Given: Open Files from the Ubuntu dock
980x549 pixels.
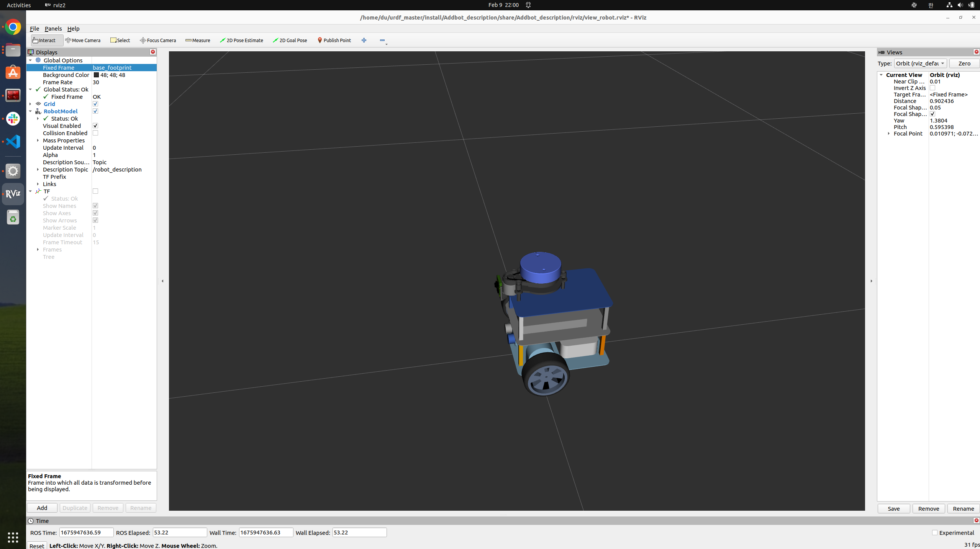Looking at the screenshot, I should (13, 50).
